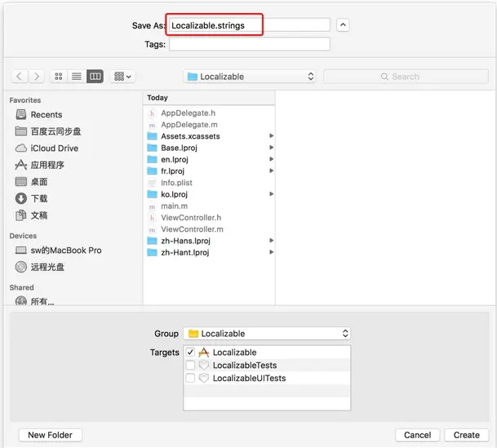This screenshot has height=448, width=497.
Task: Expand Assets.xcassets with its disclosure arrow
Action: tap(271, 136)
